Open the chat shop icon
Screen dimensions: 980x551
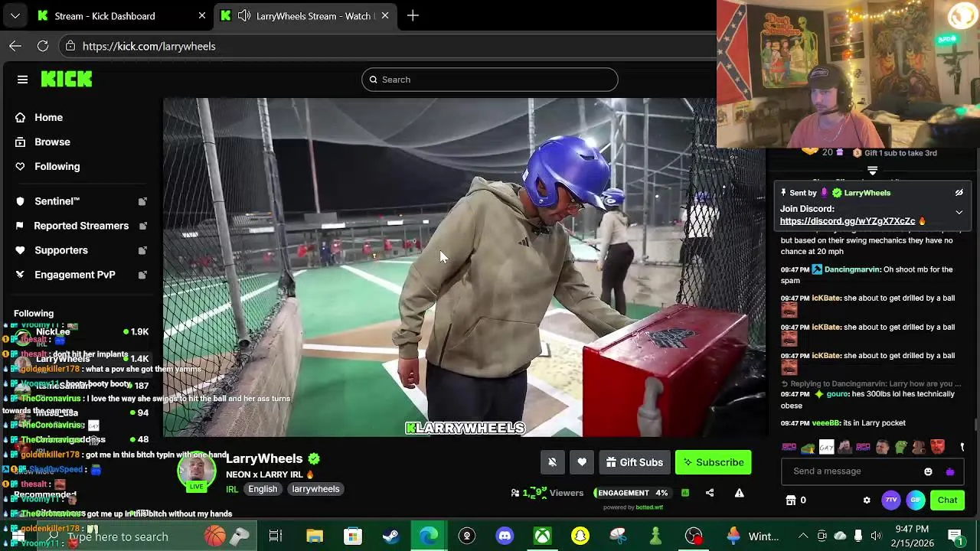[791, 500]
